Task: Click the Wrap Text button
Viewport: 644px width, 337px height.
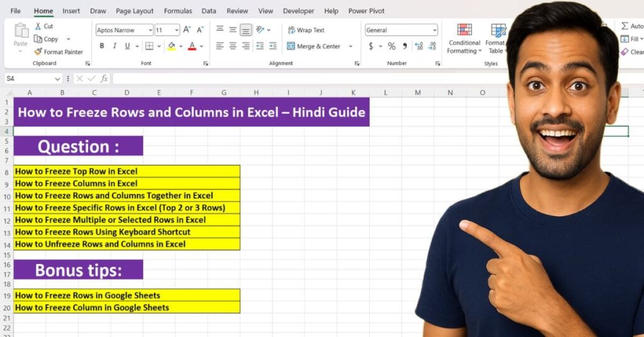Action: (306, 30)
